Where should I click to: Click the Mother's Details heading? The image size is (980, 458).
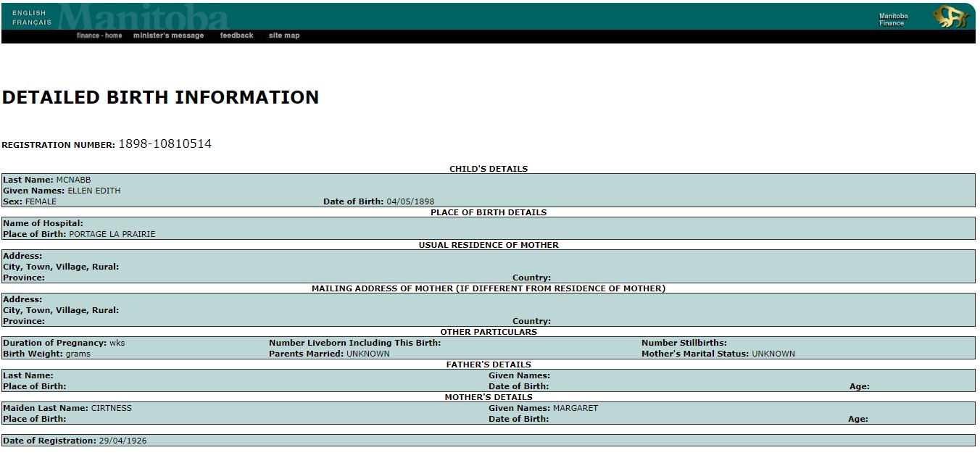(489, 397)
